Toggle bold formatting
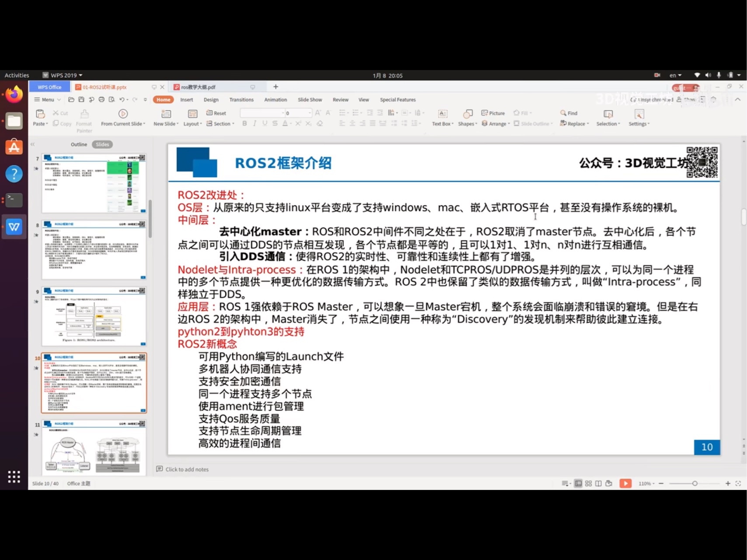 click(x=244, y=123)
